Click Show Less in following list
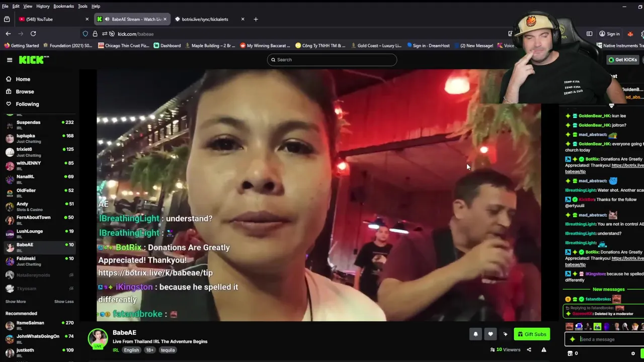Viewport: 644px width, 362px height. click(64, 302)
